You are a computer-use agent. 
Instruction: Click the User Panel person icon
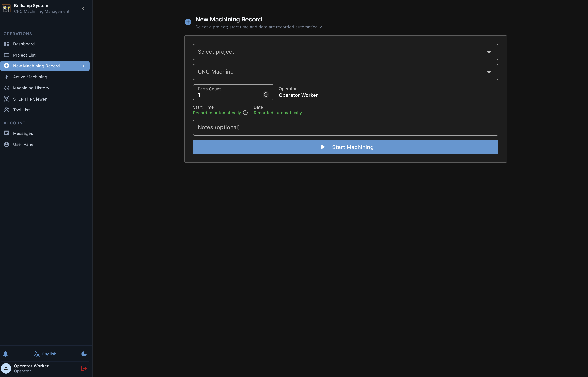(7, 144)
